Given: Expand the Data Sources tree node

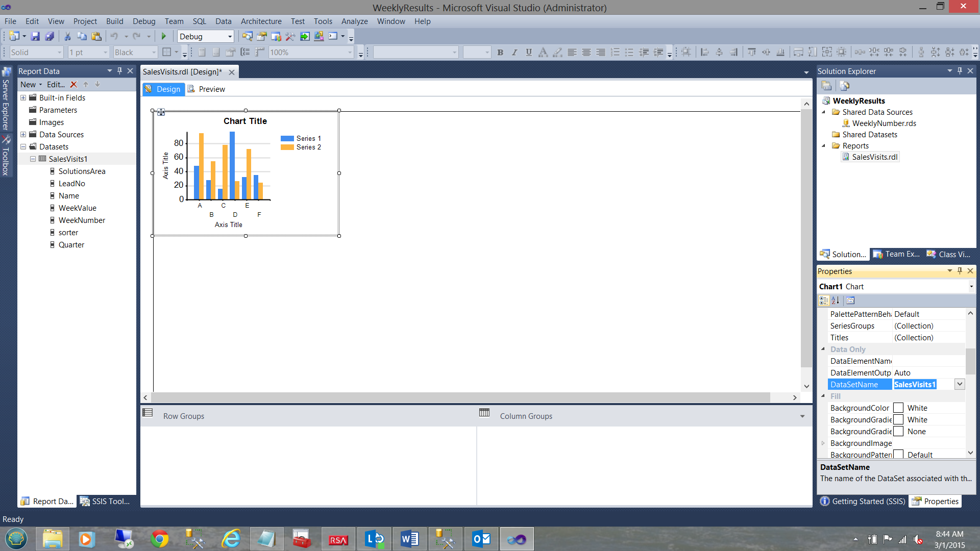Looking at the screenshot, I should pos(23,135).
